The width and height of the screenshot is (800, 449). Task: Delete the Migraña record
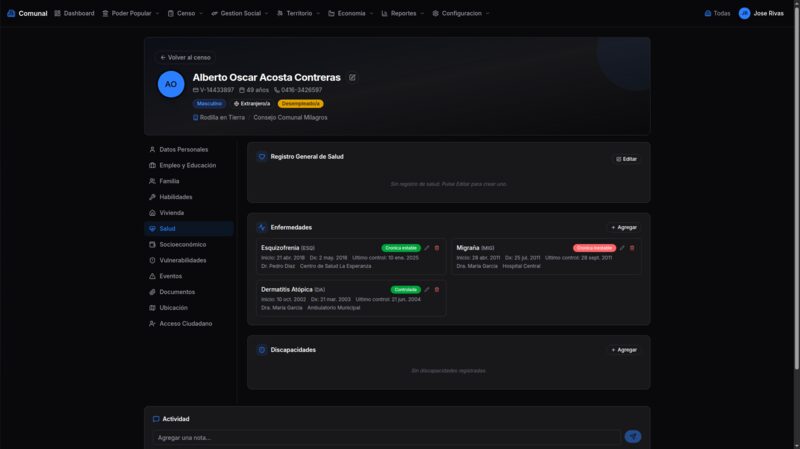pos(632,248)
